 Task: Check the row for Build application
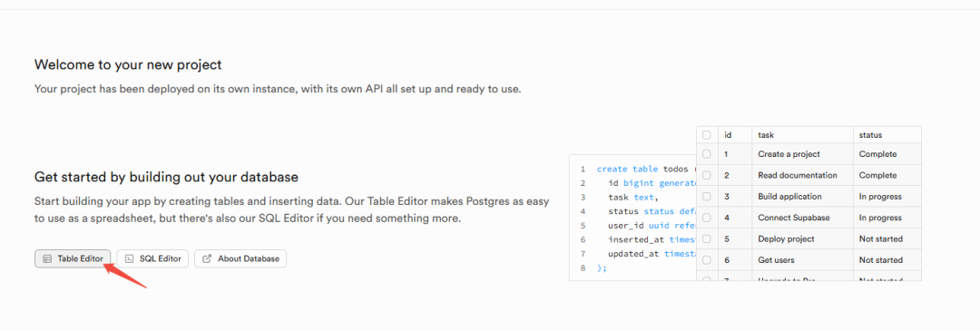click(707, 196)
